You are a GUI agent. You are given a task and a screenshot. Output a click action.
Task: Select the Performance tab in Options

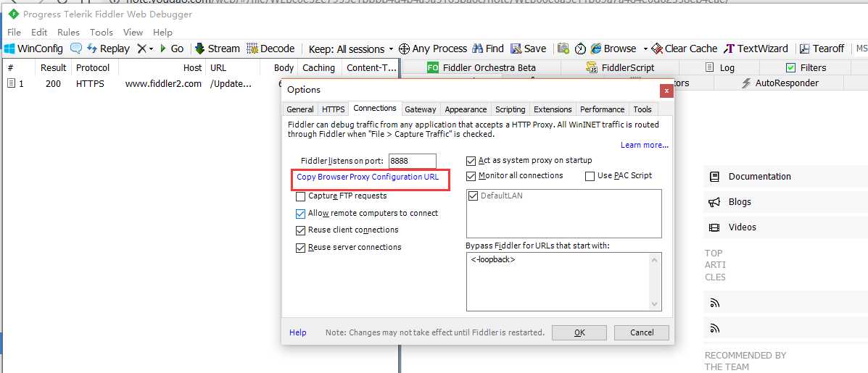(603, 109)
